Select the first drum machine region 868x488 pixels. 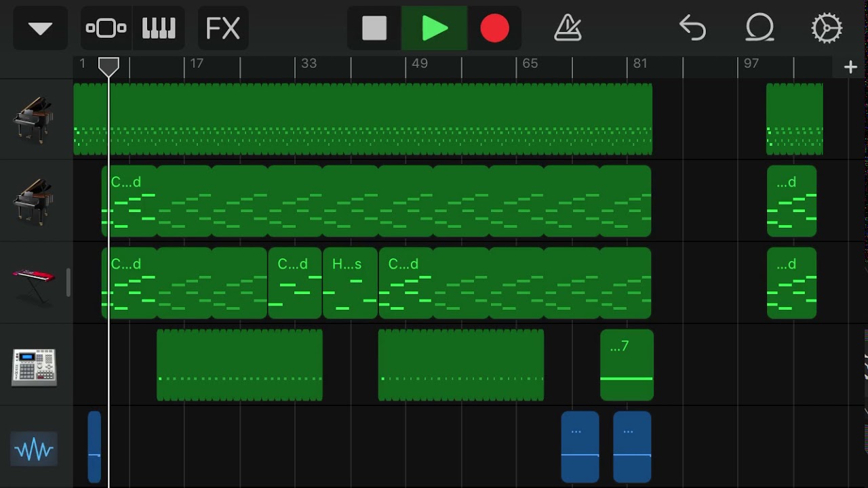(x=239, y=365)
